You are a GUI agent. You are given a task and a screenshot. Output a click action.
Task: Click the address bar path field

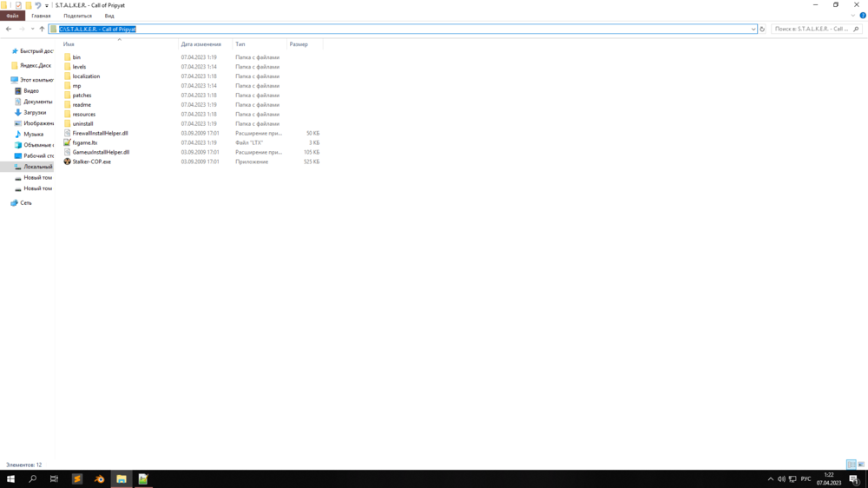pos(403,29)
